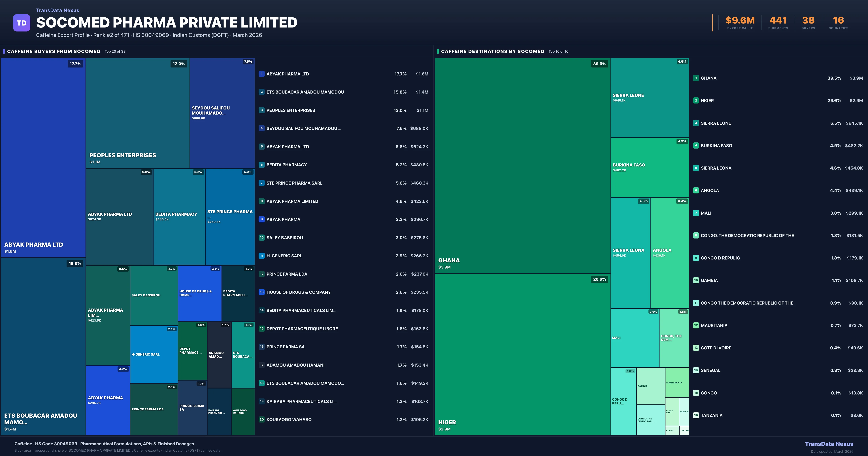
Task: Click the Caffeine Buyers from Socomed header
Action: [x=54, y=51]
